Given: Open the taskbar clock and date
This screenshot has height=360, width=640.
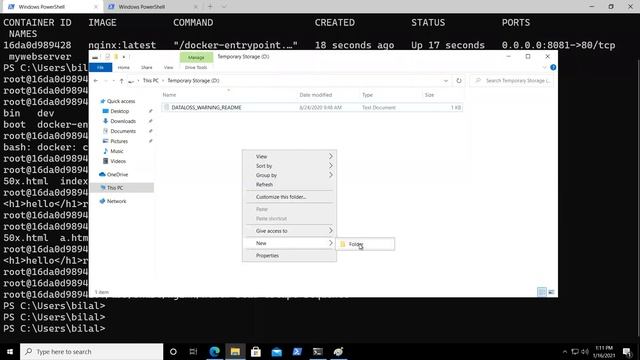Looking at the screenshot, I should [x=604, y=351].
